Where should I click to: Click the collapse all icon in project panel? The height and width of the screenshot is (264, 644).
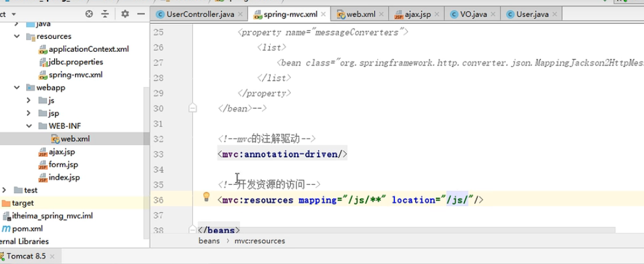coord(105,14)
